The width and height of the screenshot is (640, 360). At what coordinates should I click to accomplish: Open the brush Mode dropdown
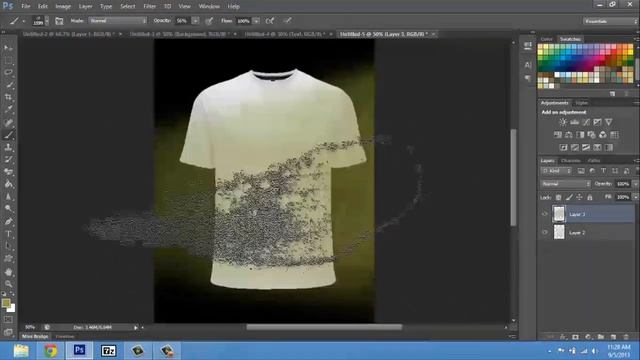(x=118, y=20)
